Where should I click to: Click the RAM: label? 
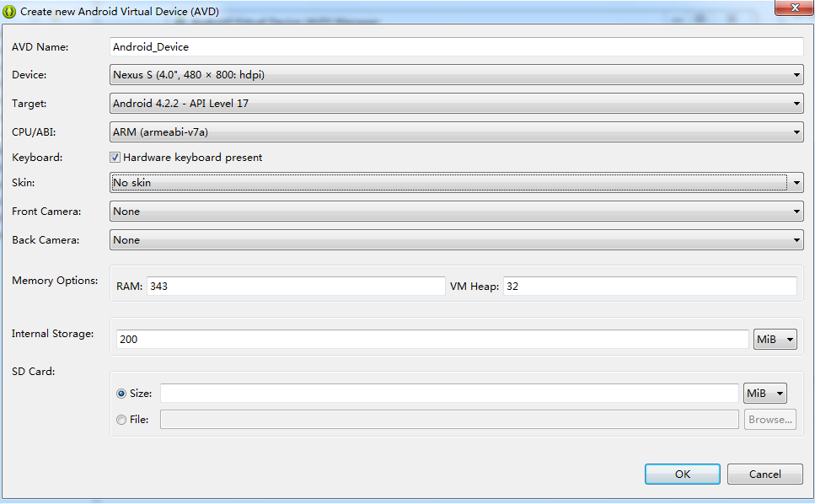[130, 287]
